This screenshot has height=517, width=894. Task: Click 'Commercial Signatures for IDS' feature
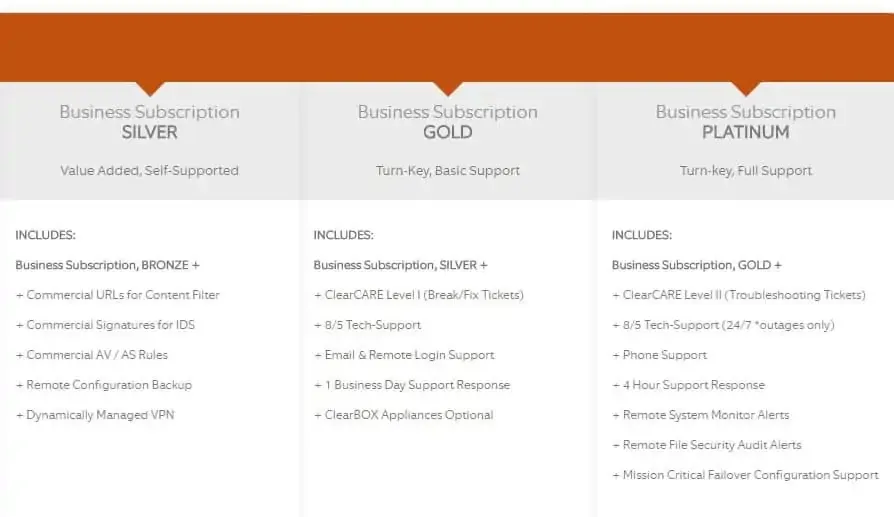(x=104, y=325)
